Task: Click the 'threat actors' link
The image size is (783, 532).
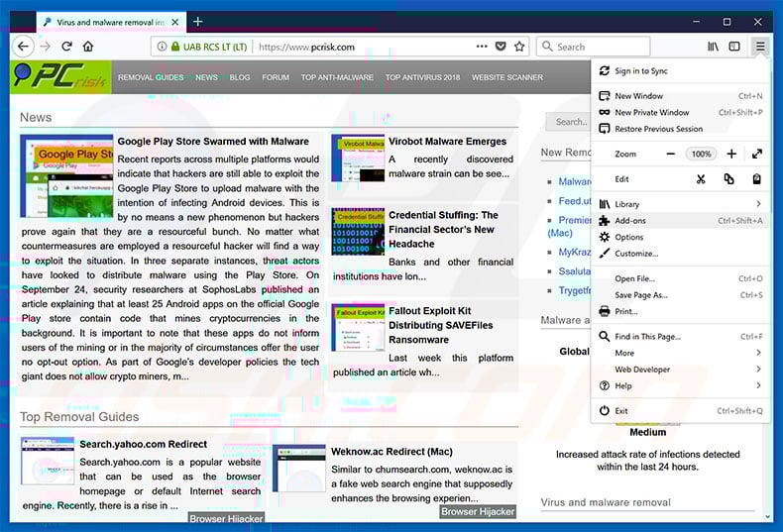Action: [x=291, y=261]
